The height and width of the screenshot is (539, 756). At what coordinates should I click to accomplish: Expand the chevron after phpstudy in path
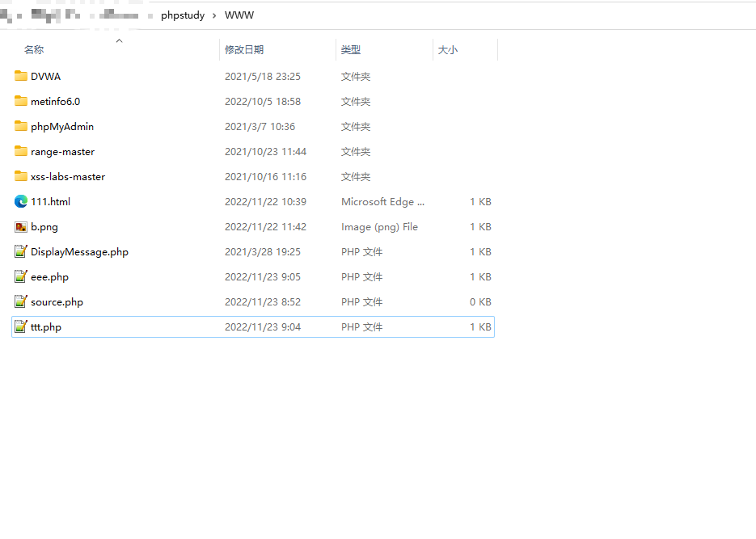214,15
